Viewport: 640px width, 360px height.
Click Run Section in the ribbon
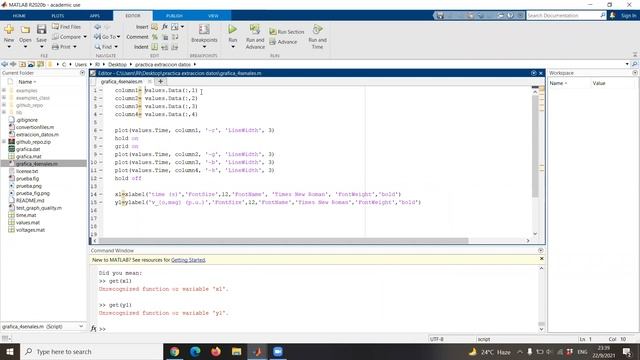point(287,32)
